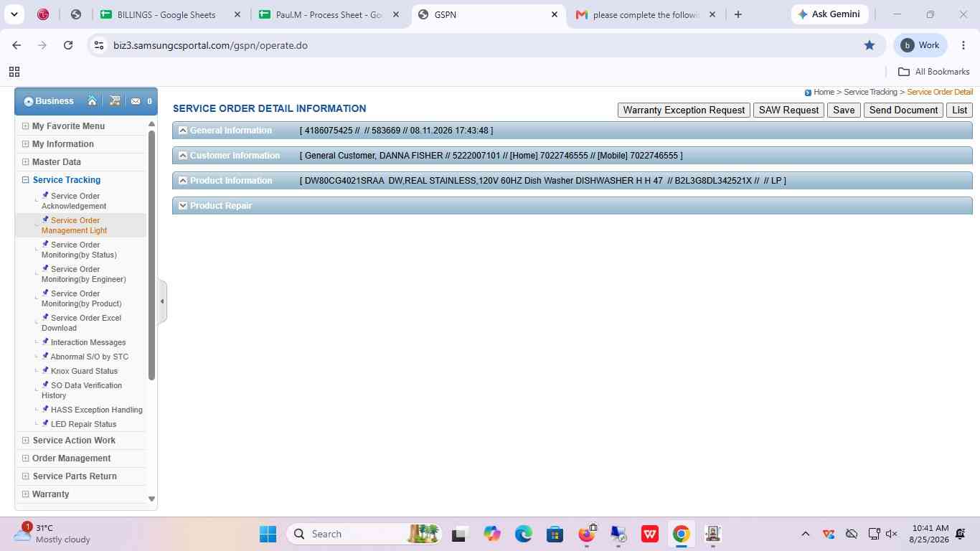Open Ask Gemini sparkle button
Screen dimensions: 980x551
point(830,14)
